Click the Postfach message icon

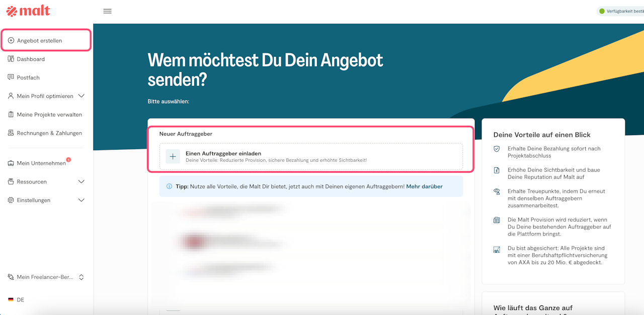[11, 77]
